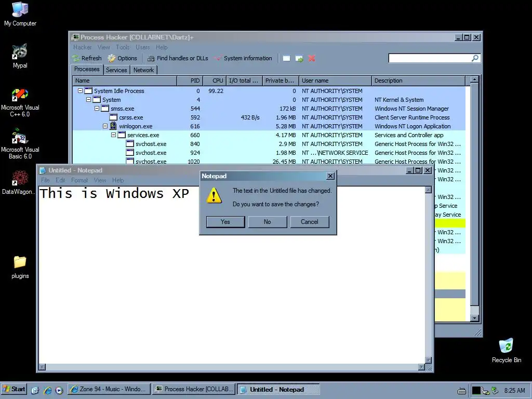
Task: Open Notepad's Format menu
Action: [x=79, y=180]
